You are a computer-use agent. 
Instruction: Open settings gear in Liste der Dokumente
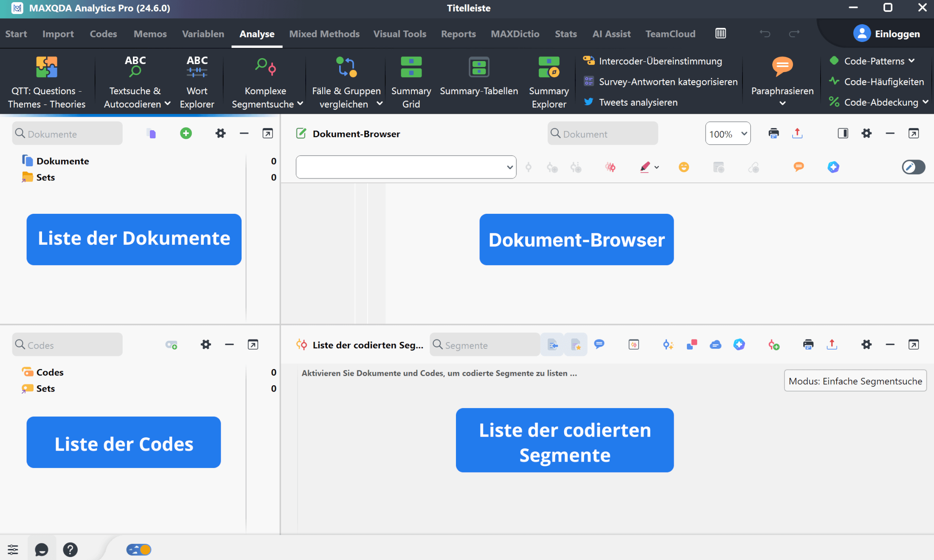(x=220, y=134)
